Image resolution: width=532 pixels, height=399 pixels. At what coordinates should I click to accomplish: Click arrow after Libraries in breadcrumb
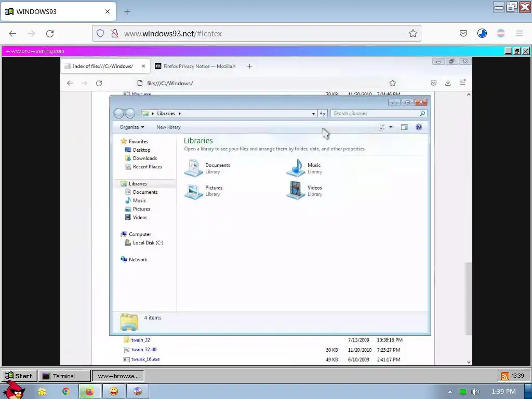point(179,114)
